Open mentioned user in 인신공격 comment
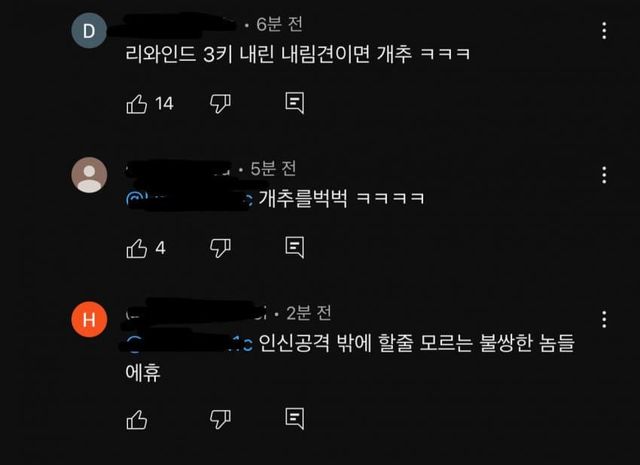 click(x=189, y=343)
